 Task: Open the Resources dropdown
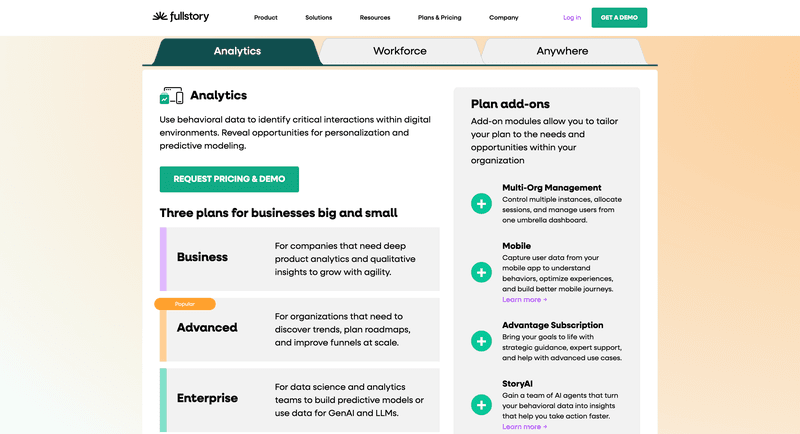[375, 18]
